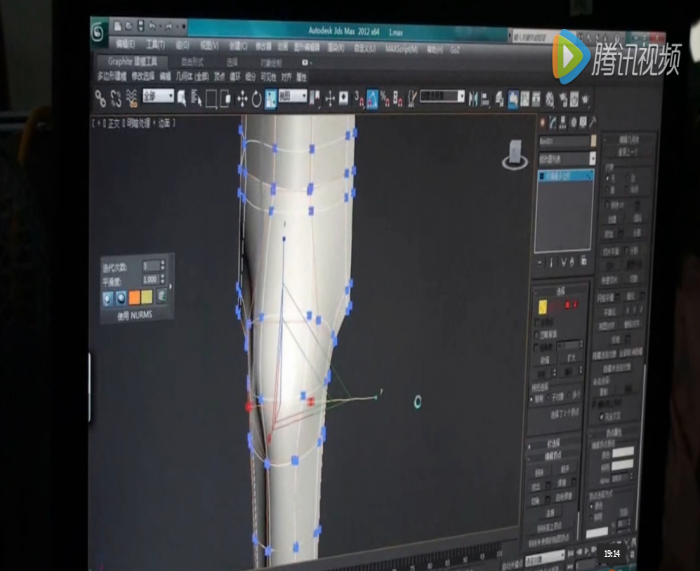The width and height of the screenshot is (700, 571).
Task: Click the Bind to Space Warp icon
Action: click(x=132, y=98)
